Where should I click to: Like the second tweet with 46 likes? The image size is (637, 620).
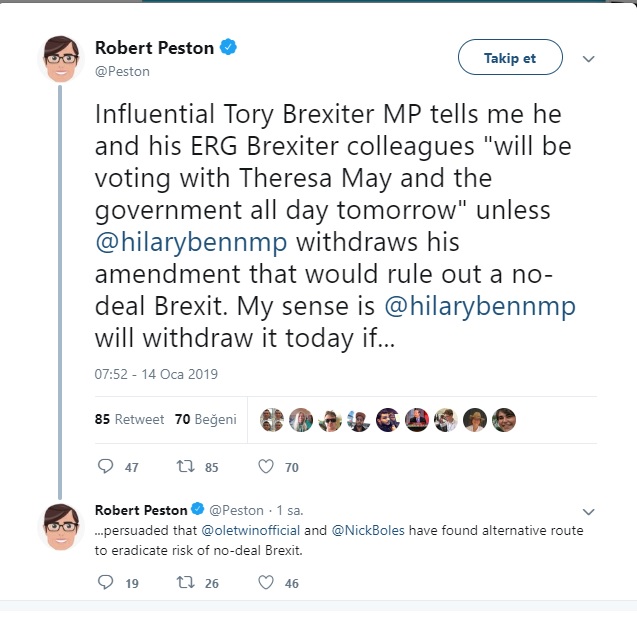(x=266, y=583)
